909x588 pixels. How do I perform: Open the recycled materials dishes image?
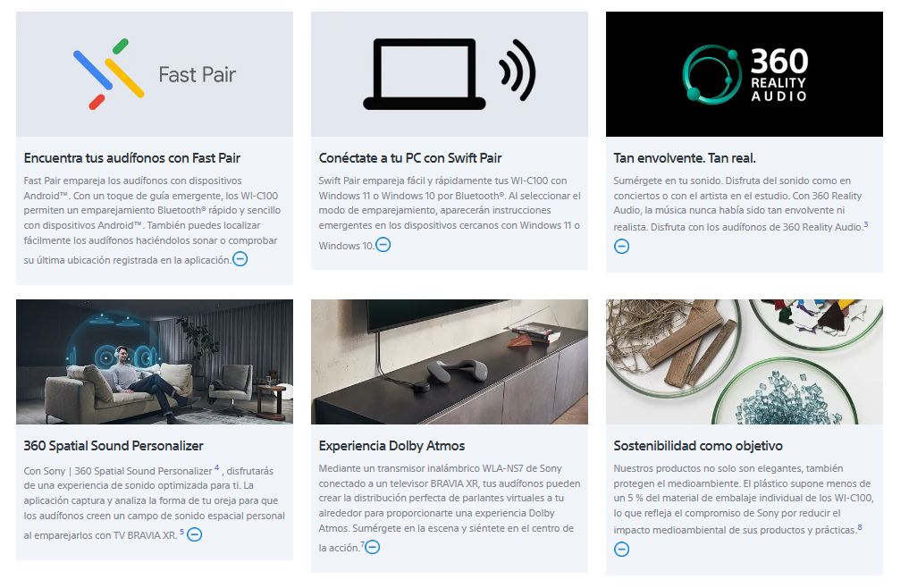pos(745,362)
